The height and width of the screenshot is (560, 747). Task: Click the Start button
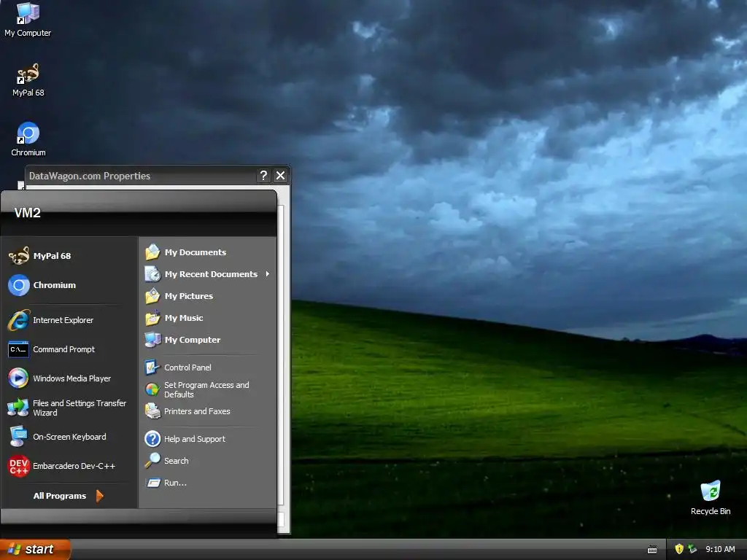35,549
